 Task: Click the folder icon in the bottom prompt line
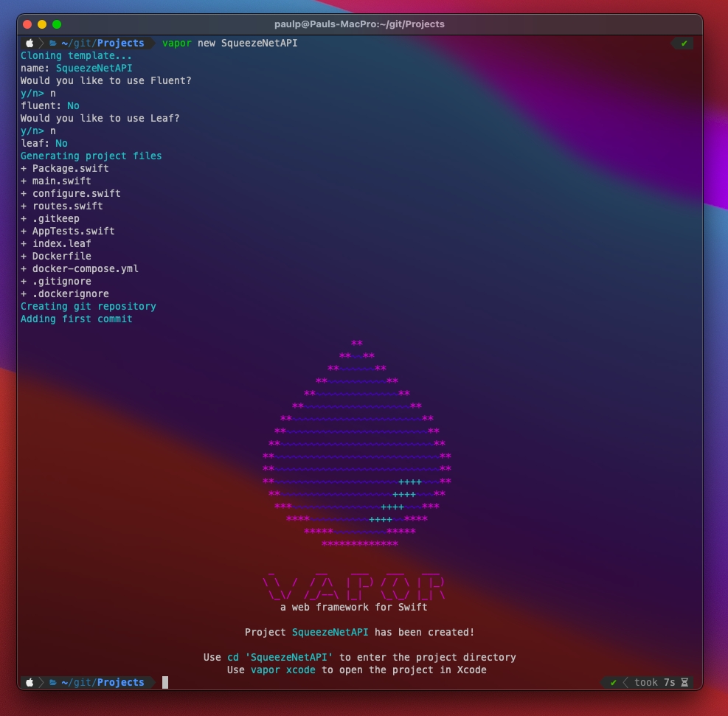53,683
